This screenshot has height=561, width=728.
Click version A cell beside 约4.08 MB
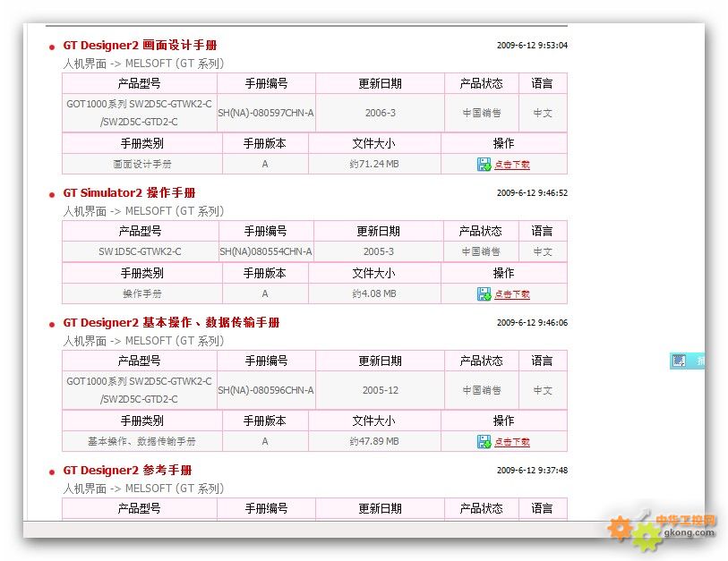(265, 293)
